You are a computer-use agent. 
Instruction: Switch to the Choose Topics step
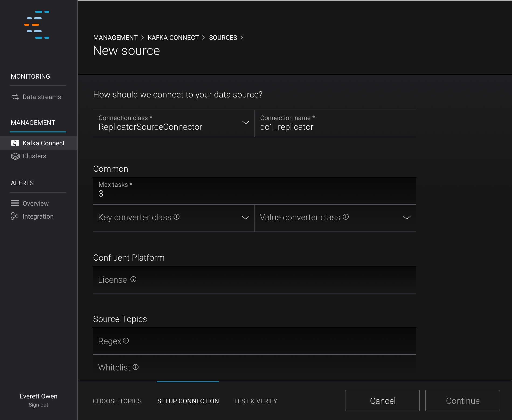(117, 401)
